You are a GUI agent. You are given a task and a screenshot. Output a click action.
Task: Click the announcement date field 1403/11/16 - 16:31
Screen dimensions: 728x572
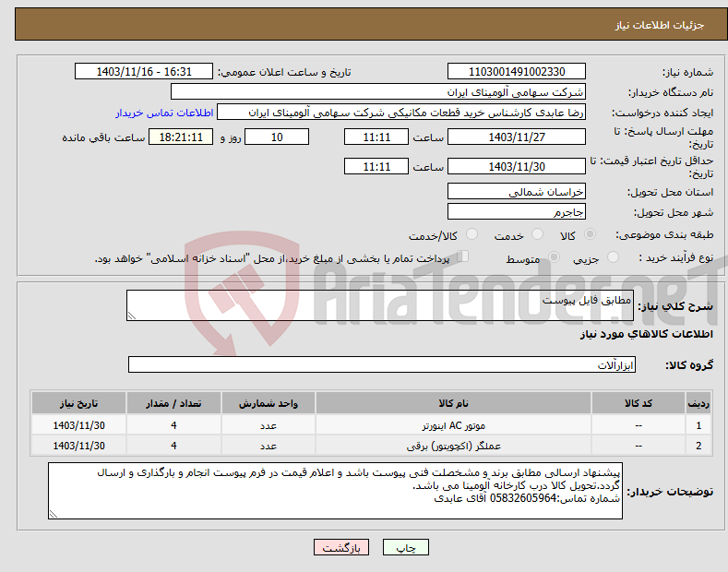click(x=144, y=72)
